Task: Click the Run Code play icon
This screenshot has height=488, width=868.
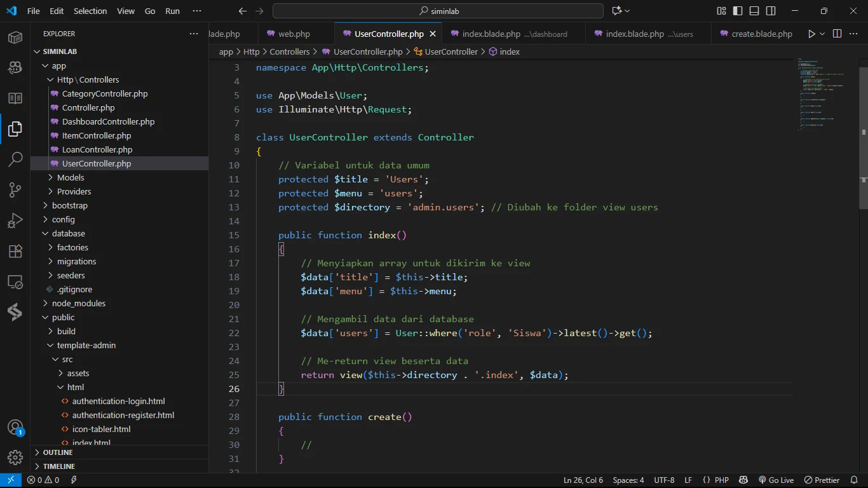Action: pyautogui.click(x=811, y=34)
